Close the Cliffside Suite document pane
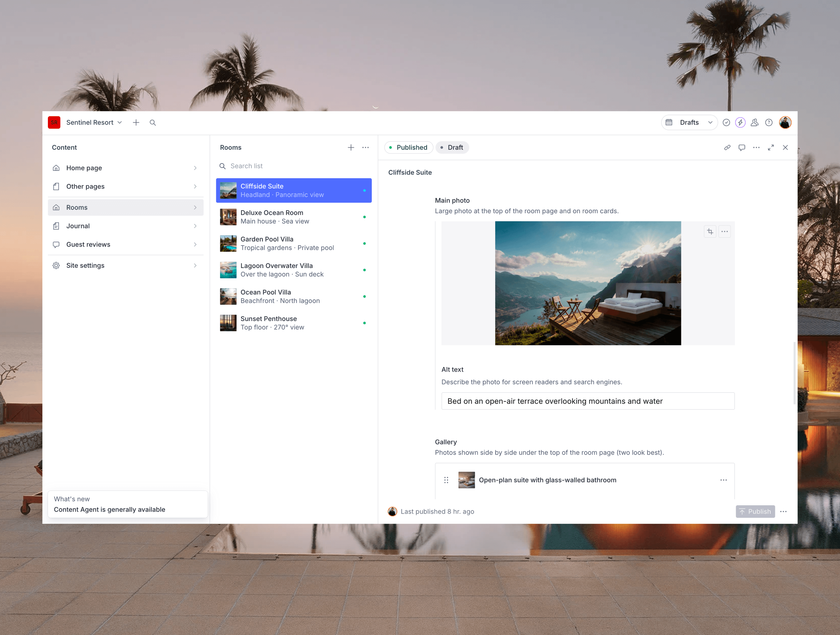 pyautogui.click(x=785, y=148)
